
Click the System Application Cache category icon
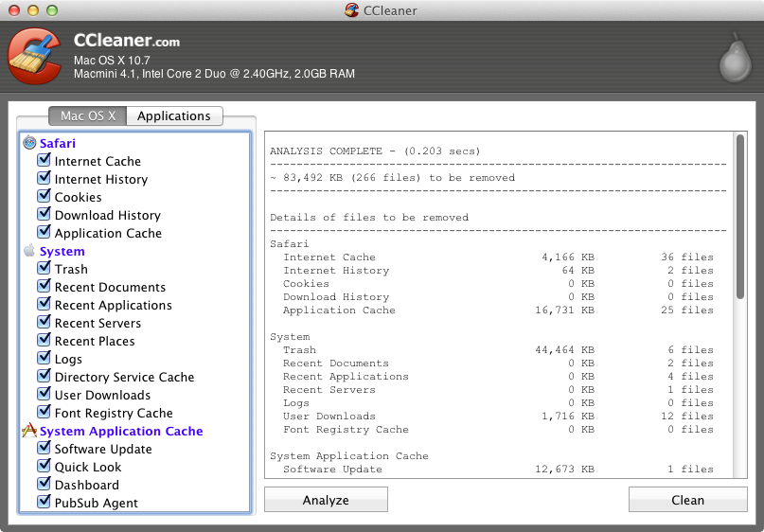(29, 431)
